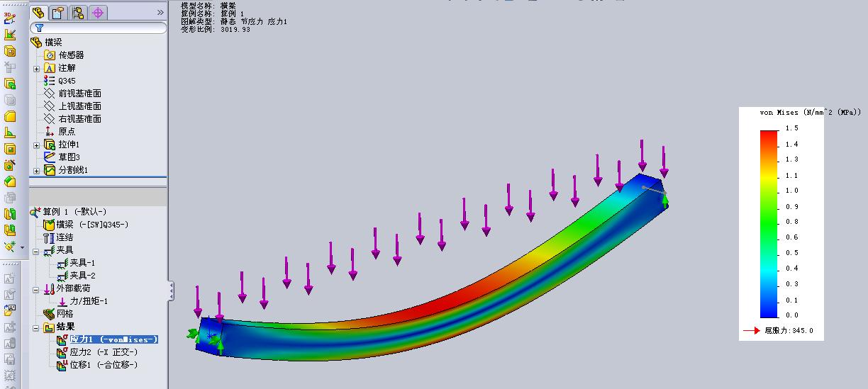Viewport: 868px width, 389px height.
Task: Click the reference geometry star icon
Action: pyautogui.click(x=10, y=247)
